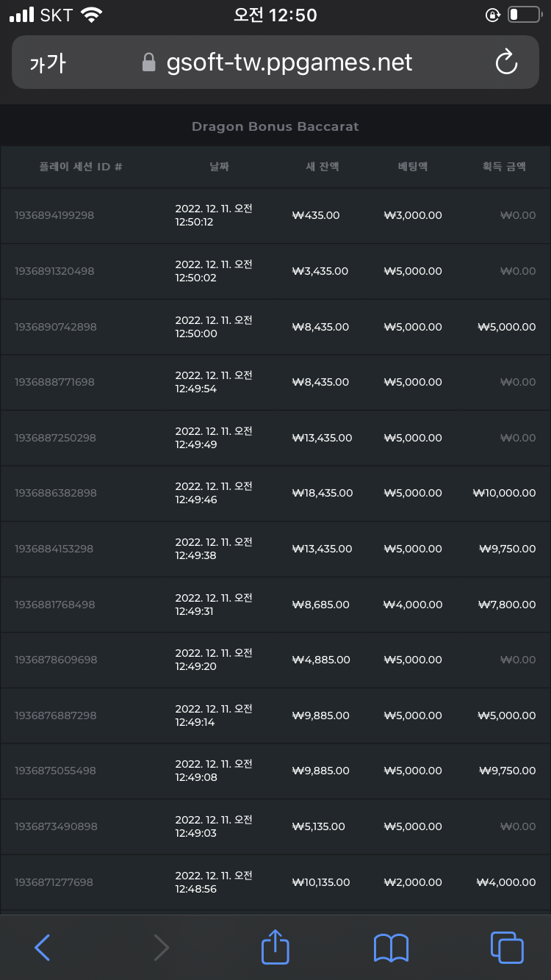Reload the page with refresh icon
Viewport: 551px width, 980px height.
(507, 62)
